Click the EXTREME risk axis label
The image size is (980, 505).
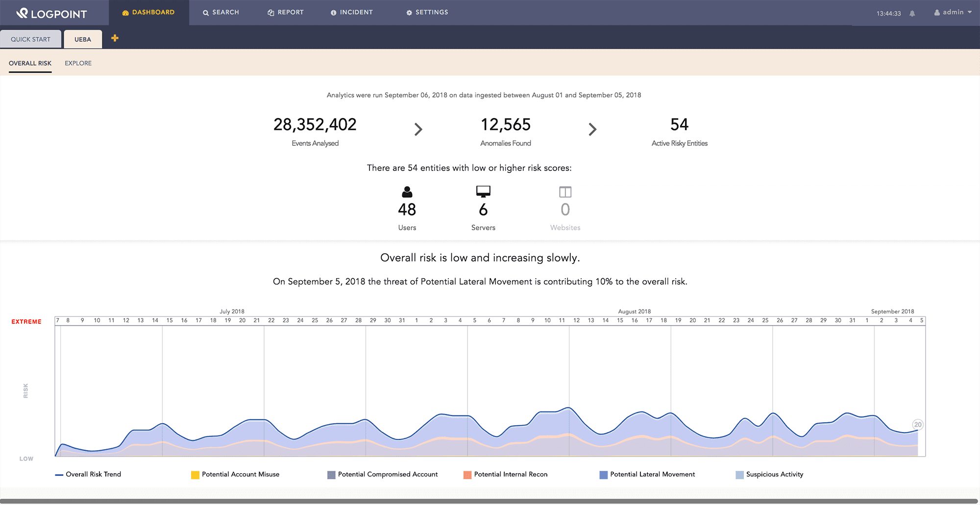(26, 322)
